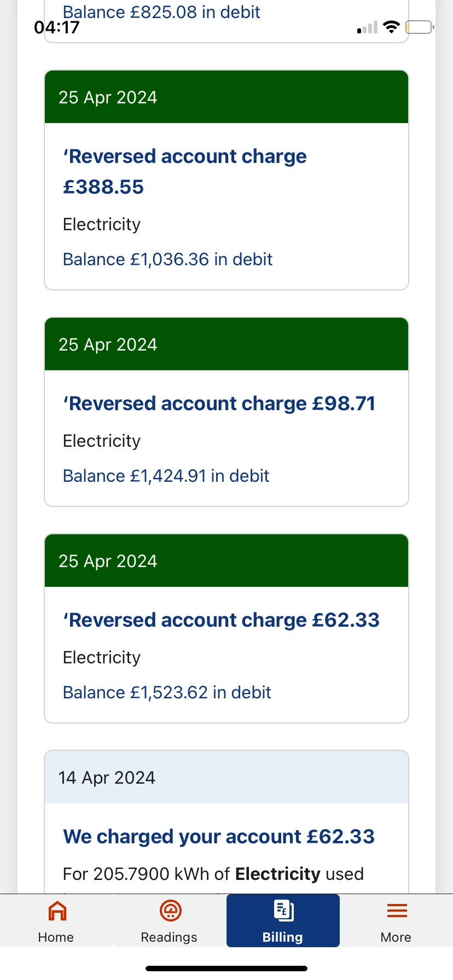This screenshot has height=980, width=453.
Task: Open the Reversed account charge £388.55 entry
Action: coord(185,171)
